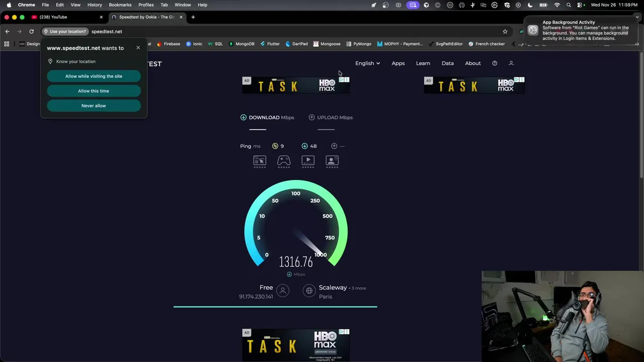Click the server globe icon beside Scaleway
Image resolution: width=644 pixels, height=362 pixels.
[309, 291]
